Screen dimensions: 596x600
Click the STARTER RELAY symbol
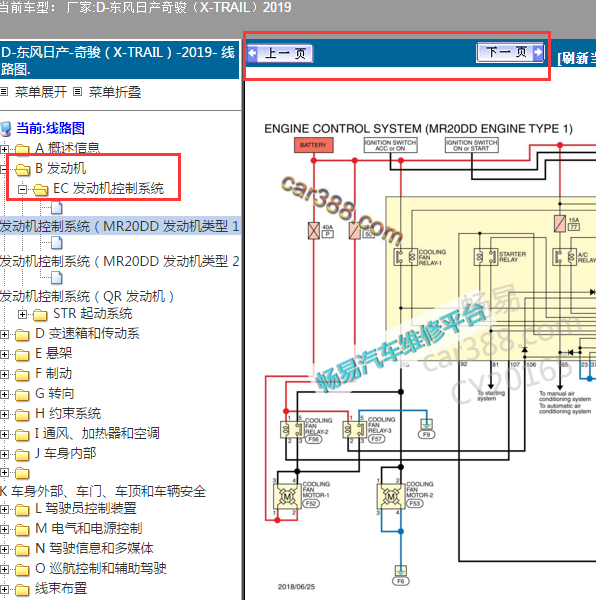coord(486,256)
